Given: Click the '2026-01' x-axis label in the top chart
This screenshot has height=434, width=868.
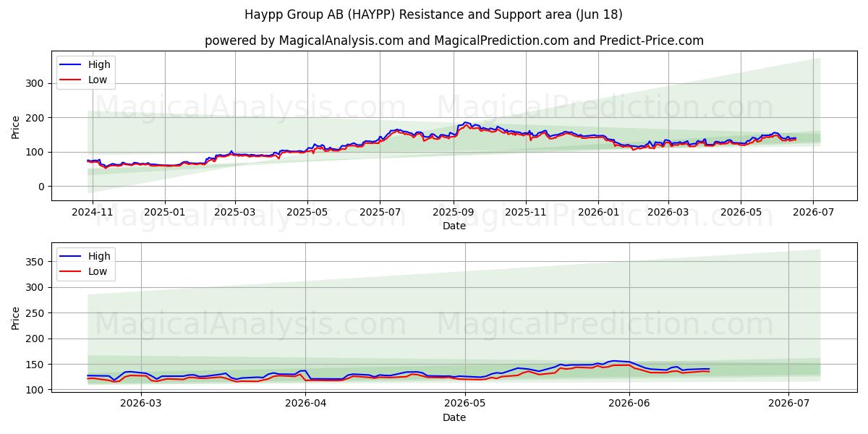Looking at the screenshot, I should pos(597,213).
